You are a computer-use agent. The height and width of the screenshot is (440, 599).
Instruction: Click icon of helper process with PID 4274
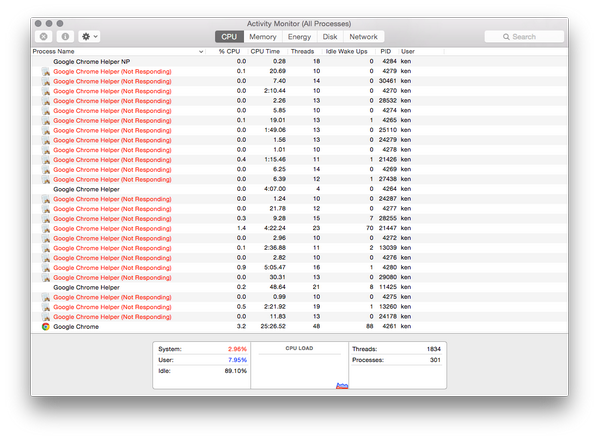pos(46,111)
